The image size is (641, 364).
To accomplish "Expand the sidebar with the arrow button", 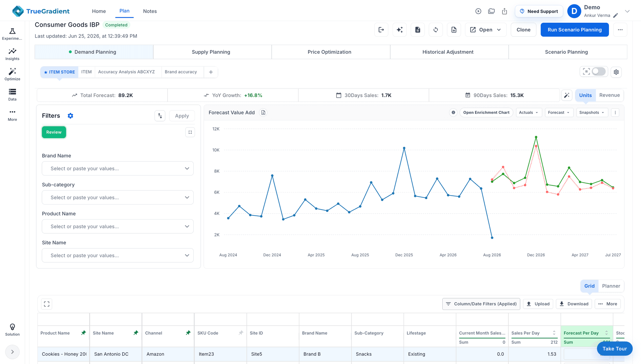I will (12, 352).
